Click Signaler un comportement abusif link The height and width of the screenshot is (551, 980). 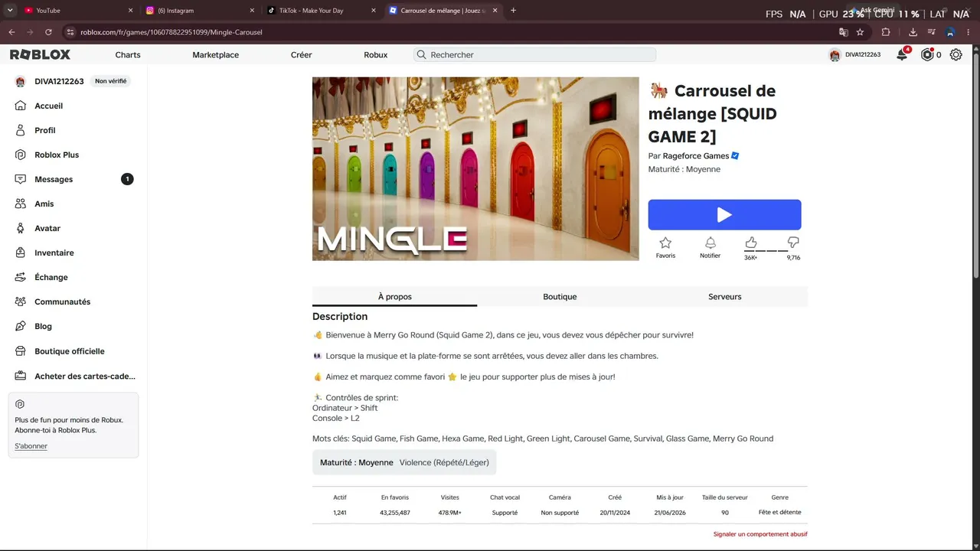pyautogui.click(x=760, y=534)
